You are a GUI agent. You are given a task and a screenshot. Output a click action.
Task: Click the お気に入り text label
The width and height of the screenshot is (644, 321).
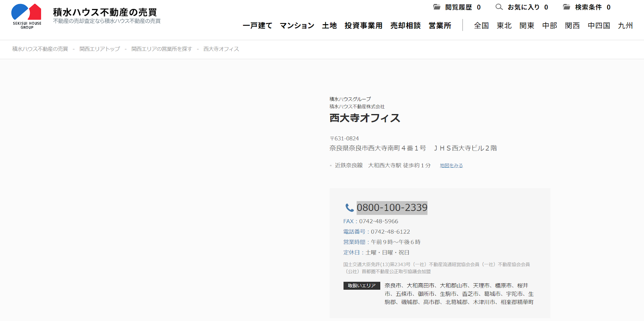coord(524,7)
